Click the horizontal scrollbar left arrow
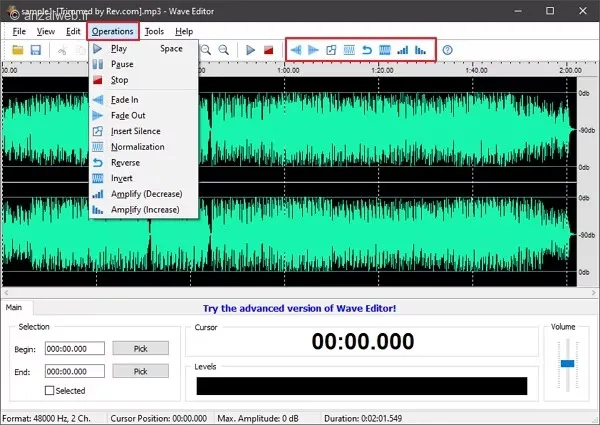Image resolution: width=600 pixels, height=425 pixels. 6,293
